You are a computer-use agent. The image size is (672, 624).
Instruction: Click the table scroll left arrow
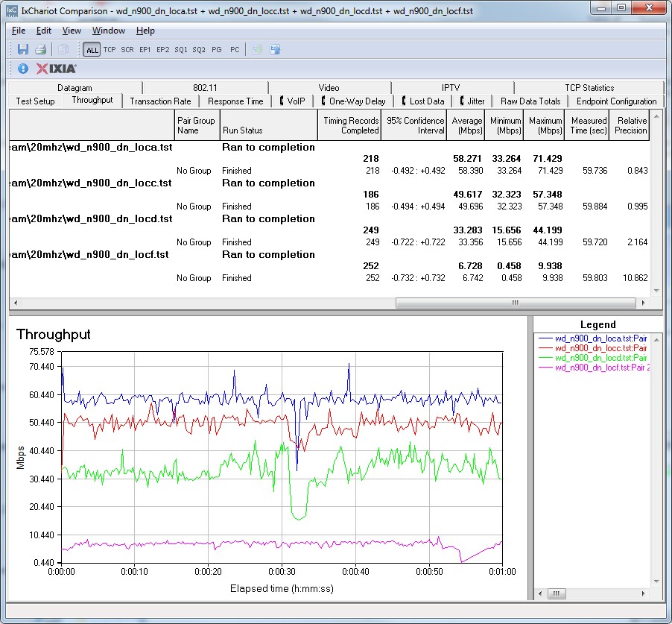[16, 303]
